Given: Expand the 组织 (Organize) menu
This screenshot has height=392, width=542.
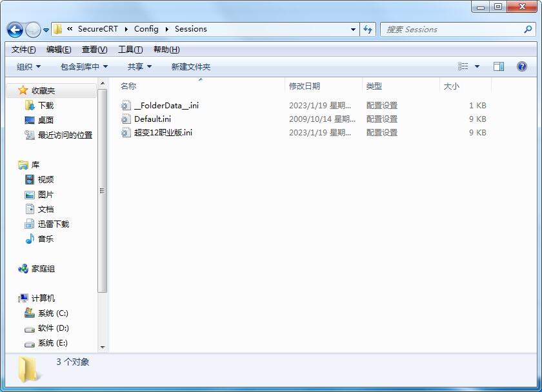Looking at the screenshot, I should click(26, 66).
